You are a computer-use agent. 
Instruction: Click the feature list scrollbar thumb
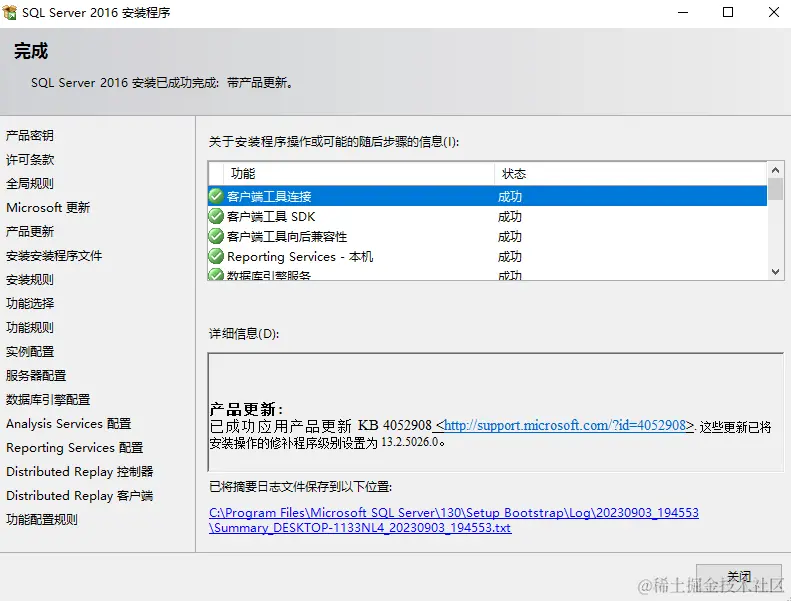[775, 189]
